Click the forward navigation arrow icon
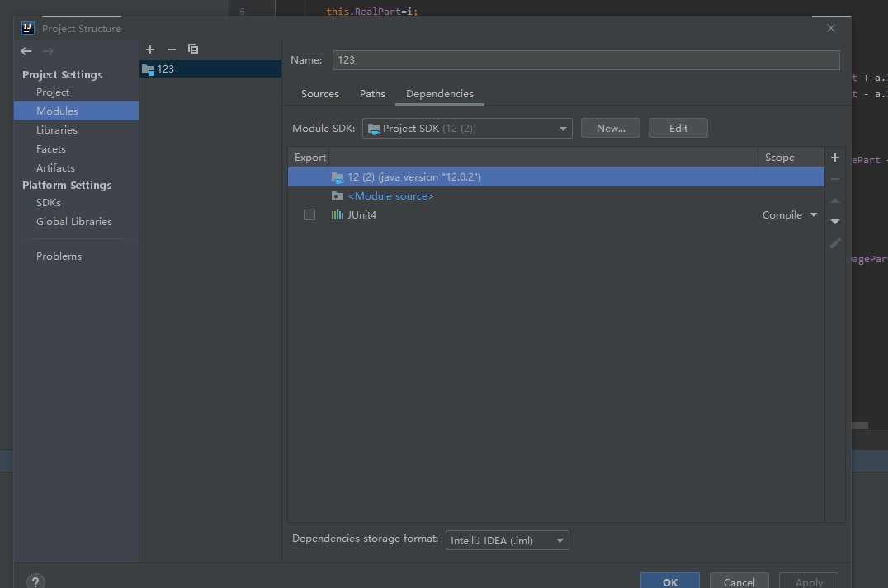 click(48, 51)
